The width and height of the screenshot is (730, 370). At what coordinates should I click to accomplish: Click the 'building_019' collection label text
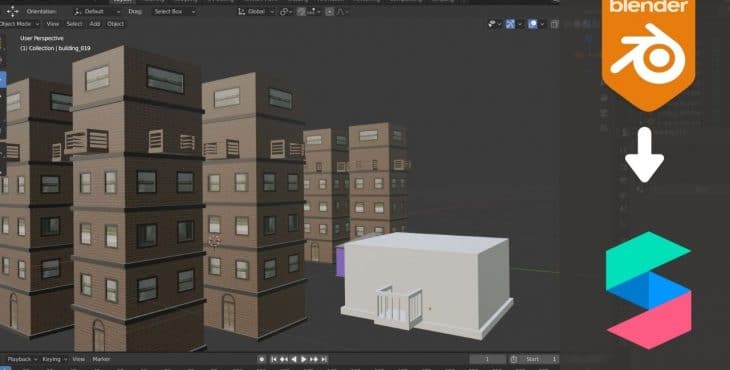[73, 48]
